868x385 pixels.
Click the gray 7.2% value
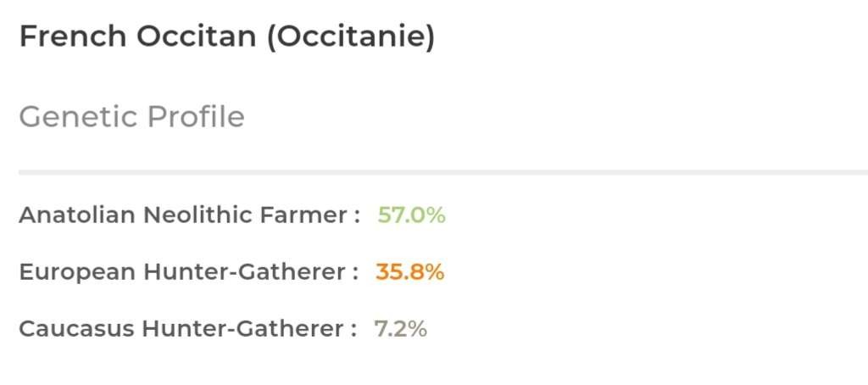(x=400, y=329)
